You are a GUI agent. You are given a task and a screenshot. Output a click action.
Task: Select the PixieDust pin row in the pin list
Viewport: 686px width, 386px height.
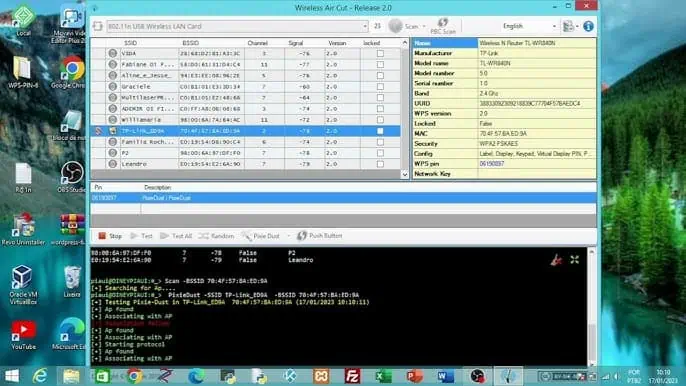coord(343,198)
